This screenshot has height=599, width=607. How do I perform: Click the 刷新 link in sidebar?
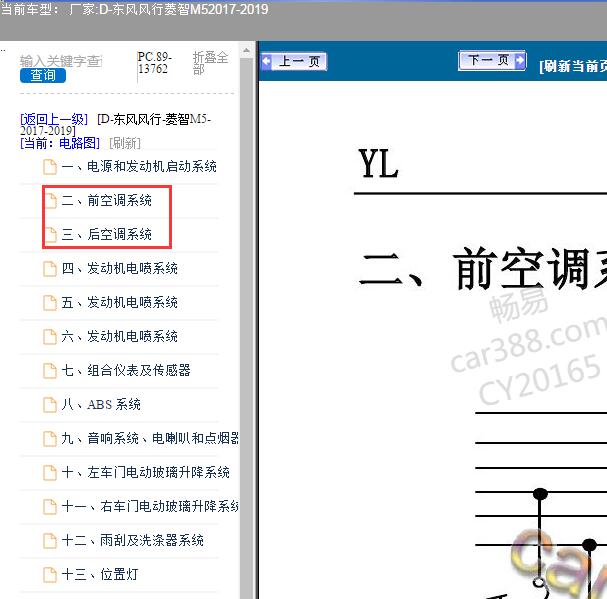[125, 143]
